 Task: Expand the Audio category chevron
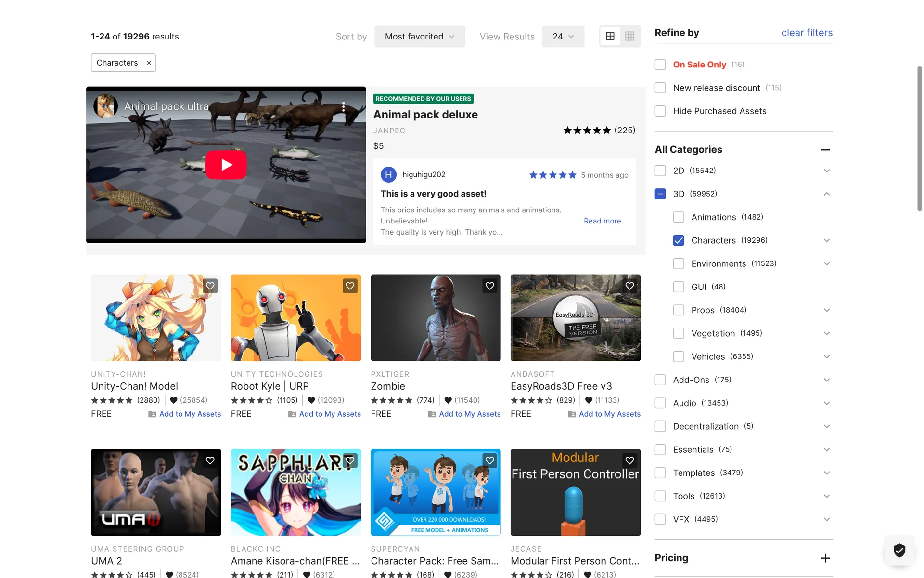(x=826, y=403)
